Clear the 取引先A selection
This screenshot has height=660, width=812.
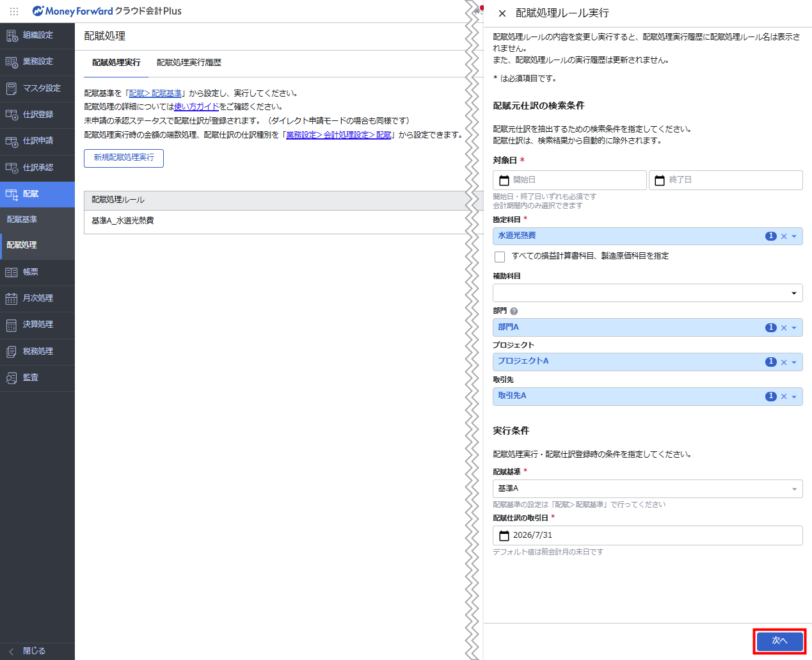pyautogui.click(x=784, y=397)
